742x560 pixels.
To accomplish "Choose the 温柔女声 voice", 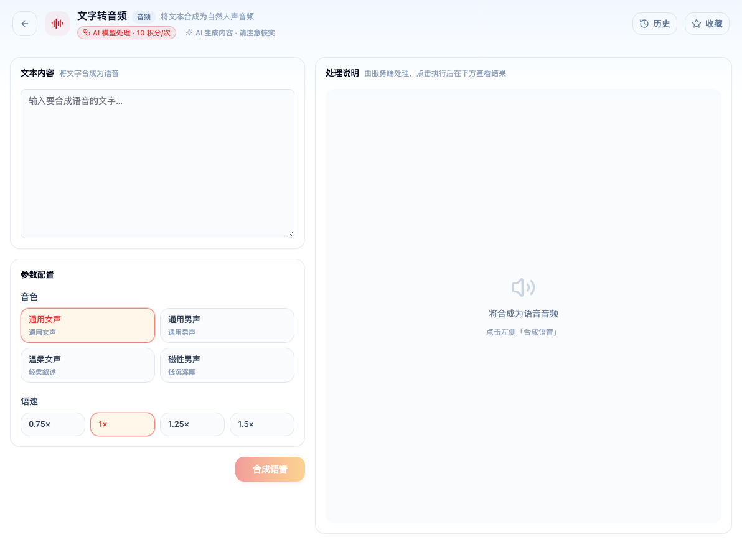I will pos(88,365).
